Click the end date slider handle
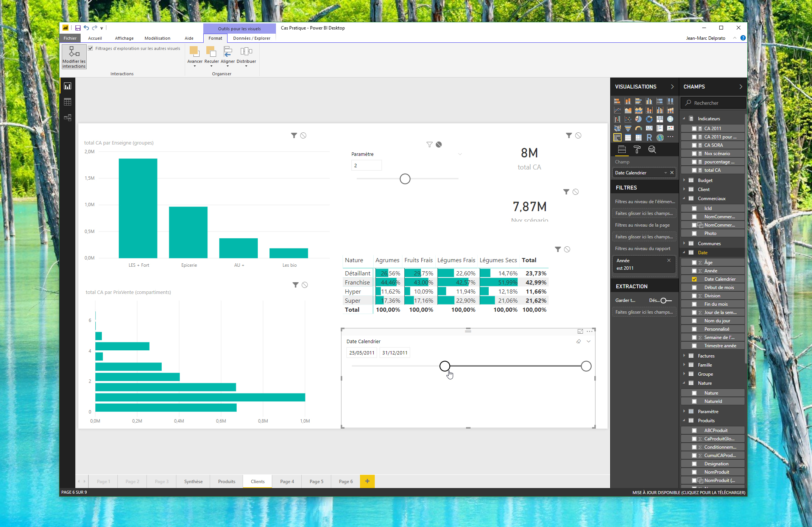Viewport: 812px width, 527px height. (586, 366)
